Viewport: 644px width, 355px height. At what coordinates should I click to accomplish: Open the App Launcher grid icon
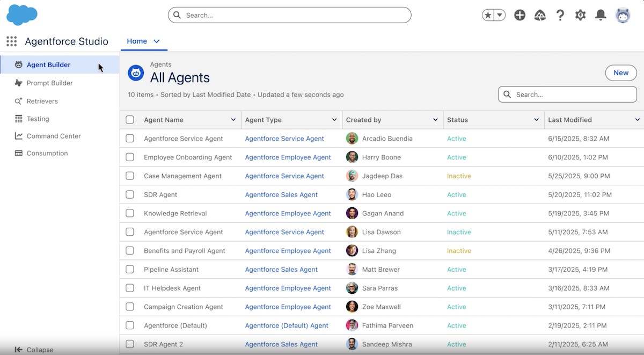click(x=12, y=41)
